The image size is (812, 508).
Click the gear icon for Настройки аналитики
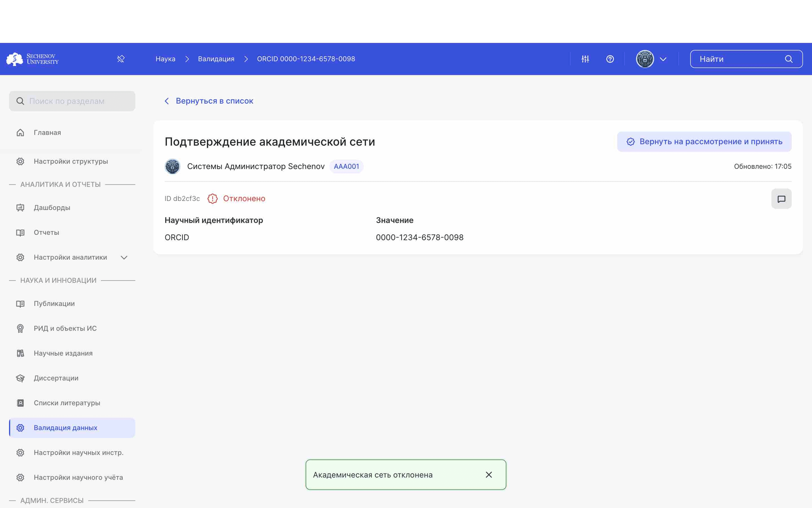click(20, 257)
